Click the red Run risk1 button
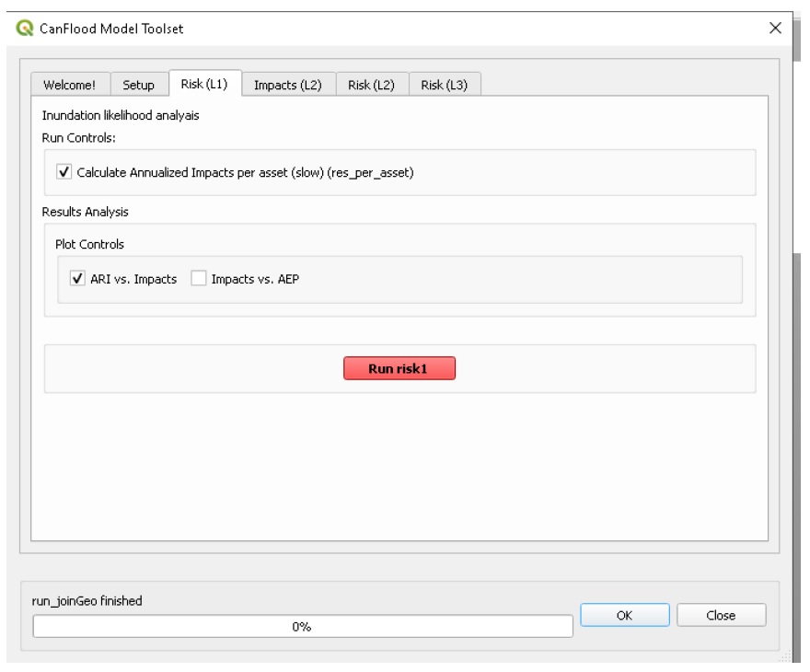810x672 pixels. 399,368
